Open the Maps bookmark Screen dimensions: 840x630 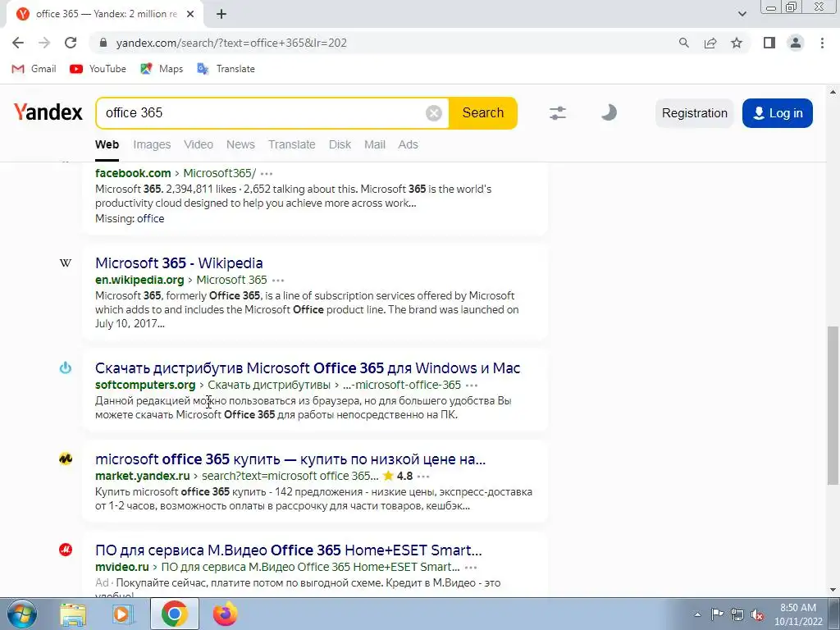tap(162, 69)
